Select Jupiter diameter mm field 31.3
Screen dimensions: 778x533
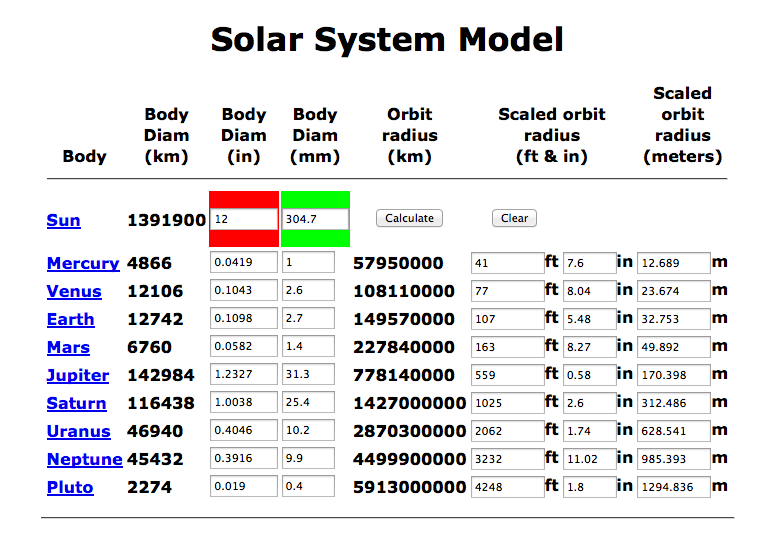[x=308, y=374]
